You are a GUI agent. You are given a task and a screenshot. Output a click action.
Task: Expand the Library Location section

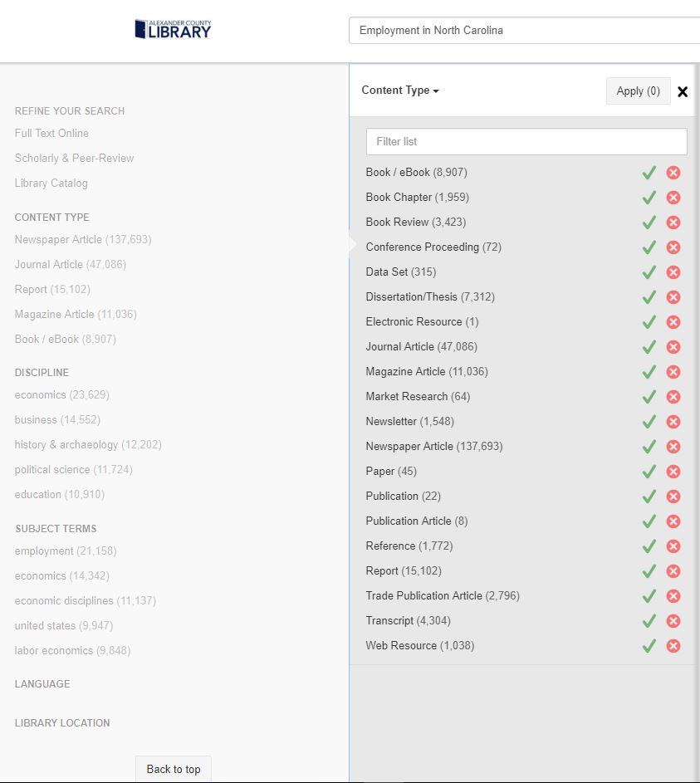[x=62, y=723]
